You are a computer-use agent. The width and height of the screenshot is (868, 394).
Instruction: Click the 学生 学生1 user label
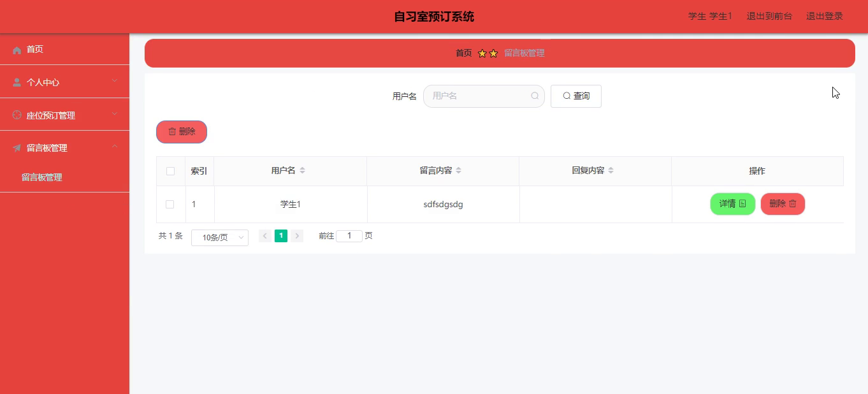click(710, 17)
